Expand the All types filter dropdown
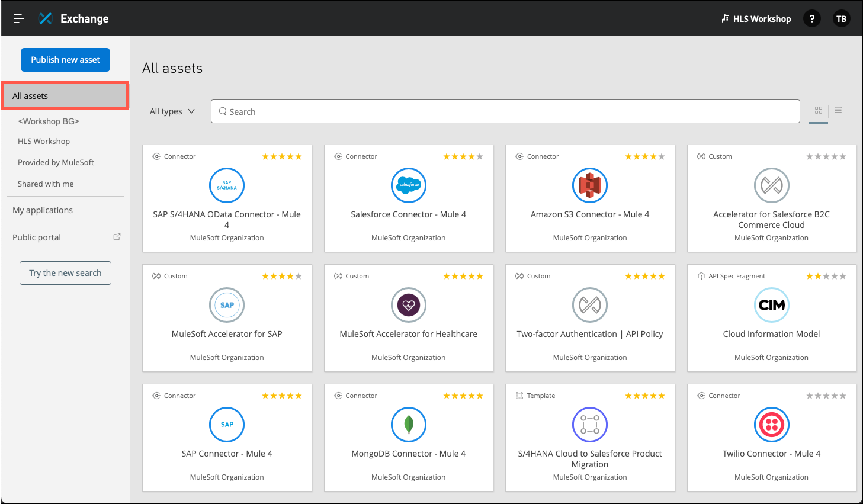Screen dimensions: 863x504 point(172,111)
